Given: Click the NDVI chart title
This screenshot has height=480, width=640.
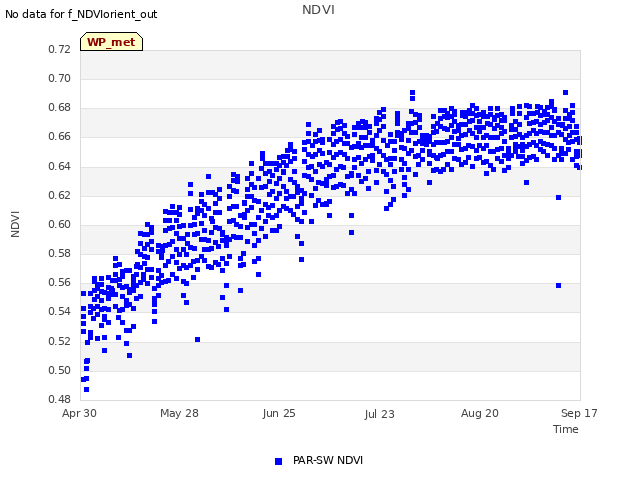Looking at the screenshot, I should (x=318, y=10).
